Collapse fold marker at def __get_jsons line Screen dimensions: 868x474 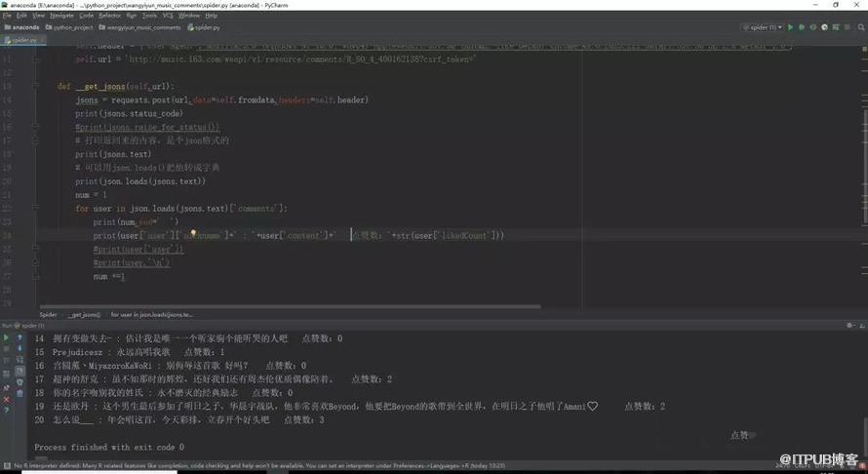(x=35, y=87)
